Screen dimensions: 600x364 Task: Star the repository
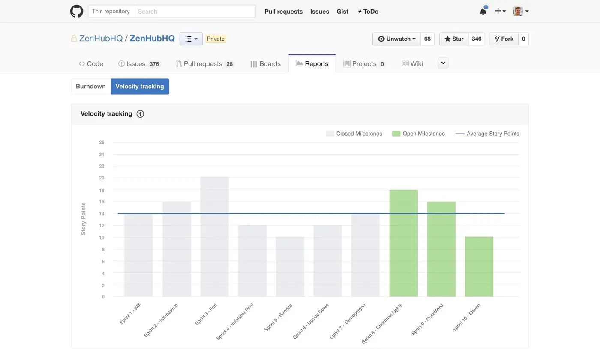pyautogui.click(x=454, y=39)
